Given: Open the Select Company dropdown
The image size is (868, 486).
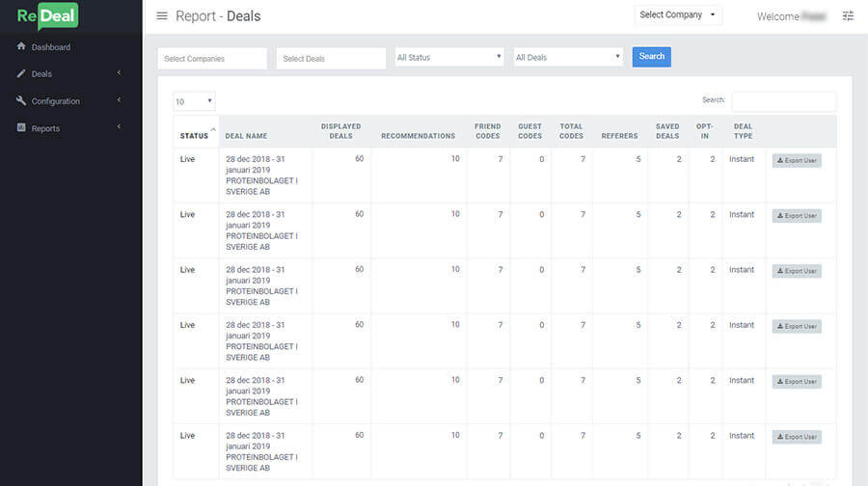Looking at the screenshot, I should click(678, 14).
